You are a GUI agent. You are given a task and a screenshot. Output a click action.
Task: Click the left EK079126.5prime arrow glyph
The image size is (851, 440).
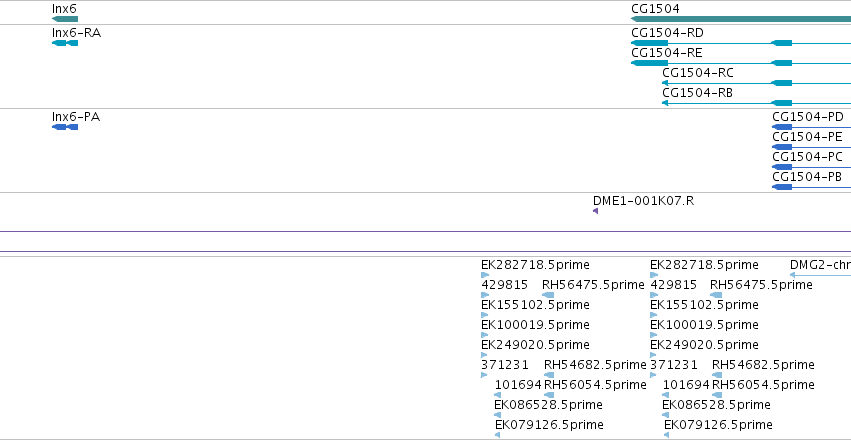(497, 435)
